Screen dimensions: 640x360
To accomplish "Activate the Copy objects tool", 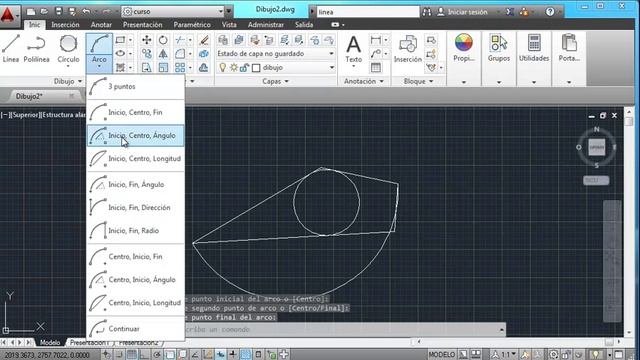I will 147,53.
